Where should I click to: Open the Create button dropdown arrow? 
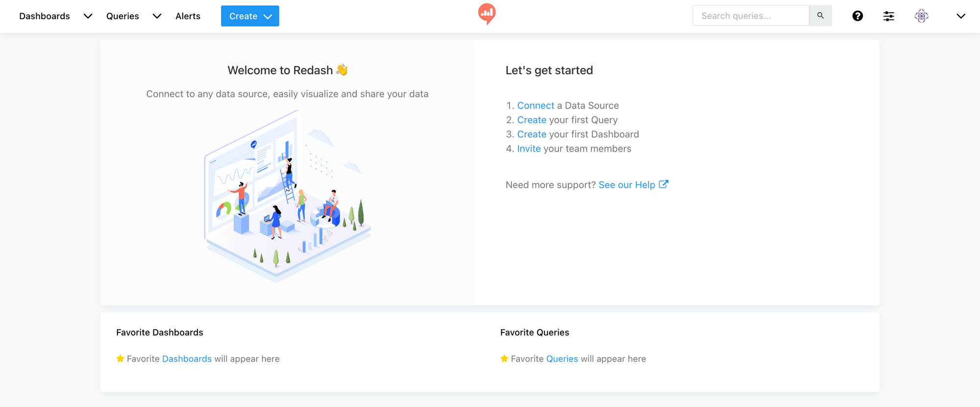[268, 16]
